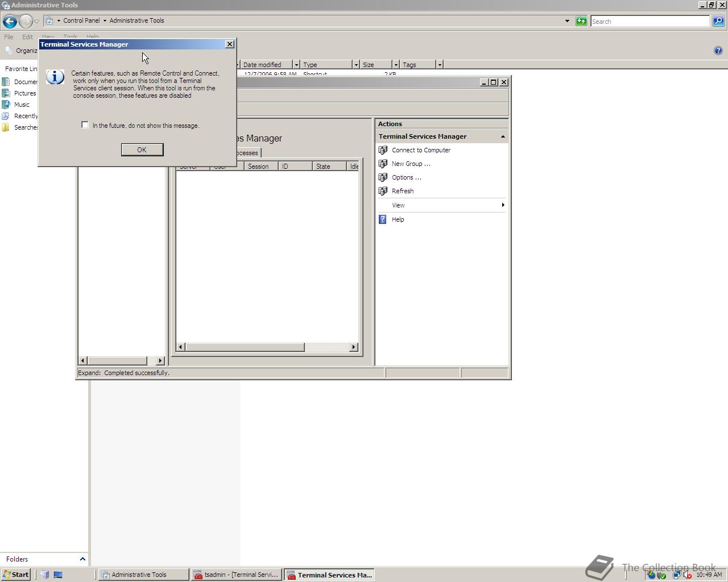
Task: Open Date modified column filter dropdown
Action: tap(296, 65)
